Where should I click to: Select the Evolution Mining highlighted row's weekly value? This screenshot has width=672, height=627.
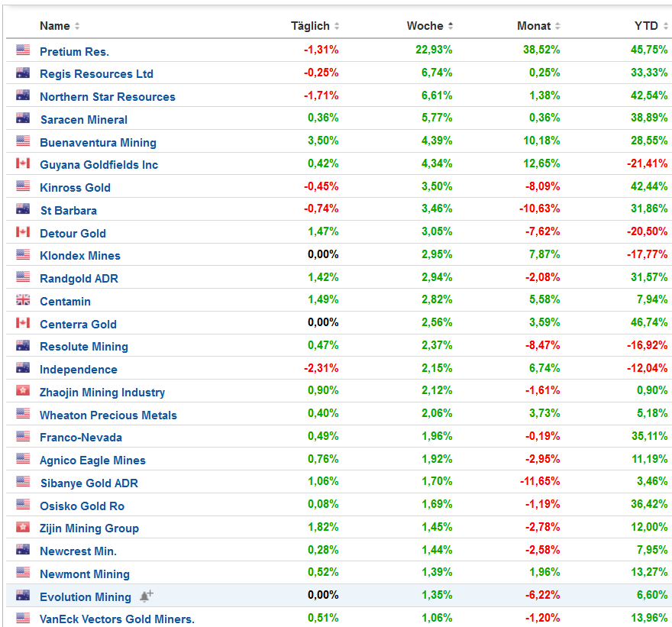tap(437, 596)
